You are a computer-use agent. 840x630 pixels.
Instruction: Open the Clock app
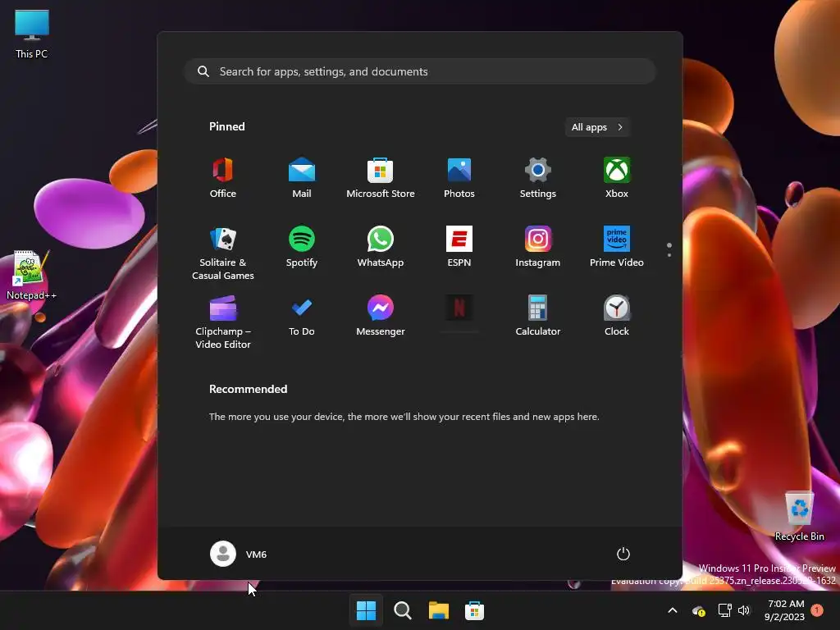point(617,317)
